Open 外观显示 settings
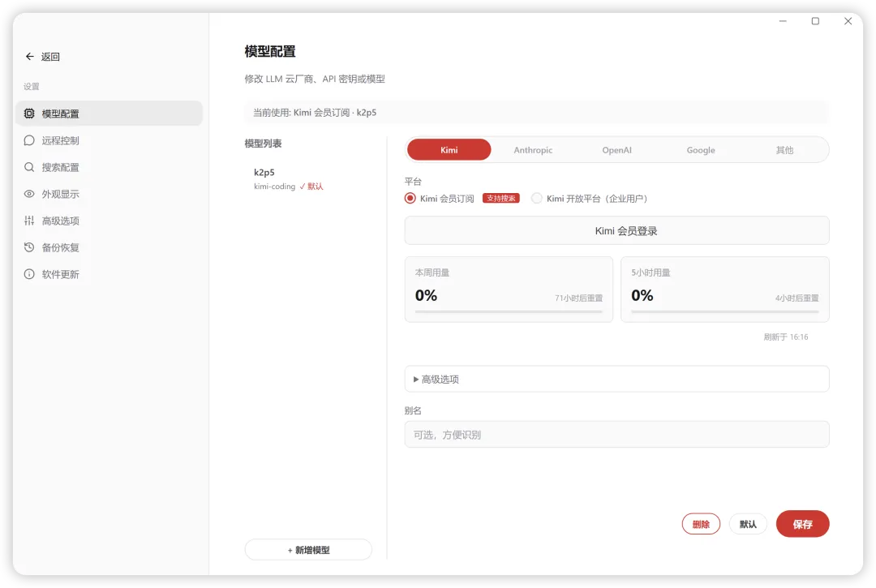This screenshot has width=876, height=588. [x=109, y=194]
